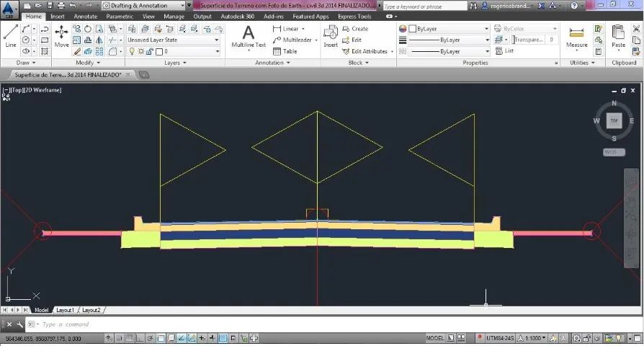
Task: Toggle MODEL space button in status bar
Action: [x=435, y=338]
